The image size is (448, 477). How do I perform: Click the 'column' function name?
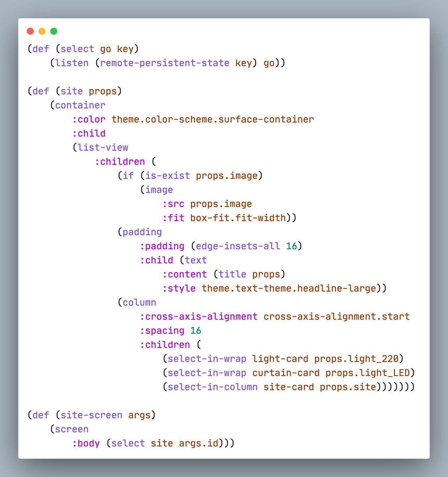140,302
